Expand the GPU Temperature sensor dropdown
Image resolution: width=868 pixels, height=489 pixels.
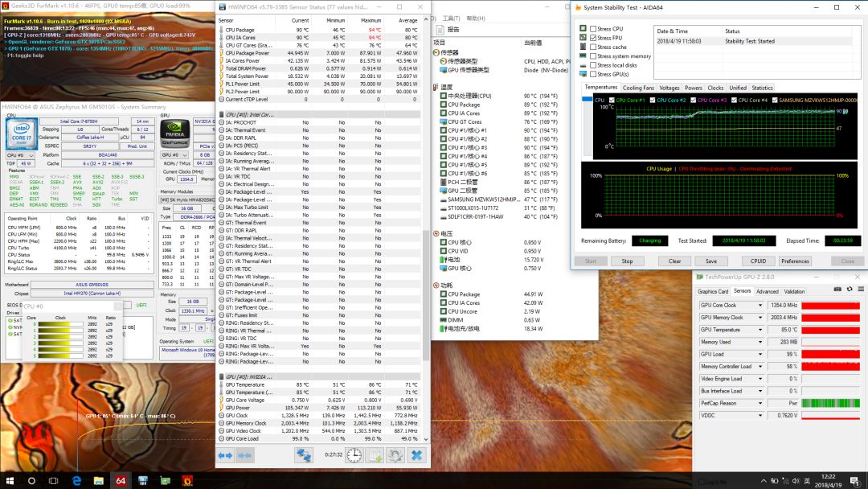(760, 330)
